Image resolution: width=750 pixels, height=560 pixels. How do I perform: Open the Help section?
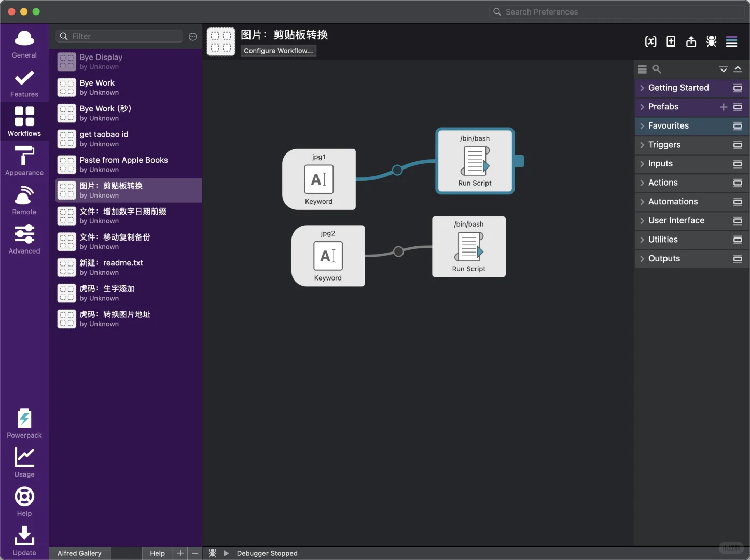pos(24,501)
